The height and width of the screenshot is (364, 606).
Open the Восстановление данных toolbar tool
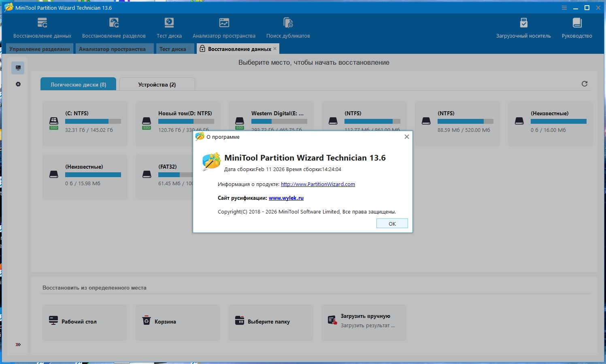(42, 28)
